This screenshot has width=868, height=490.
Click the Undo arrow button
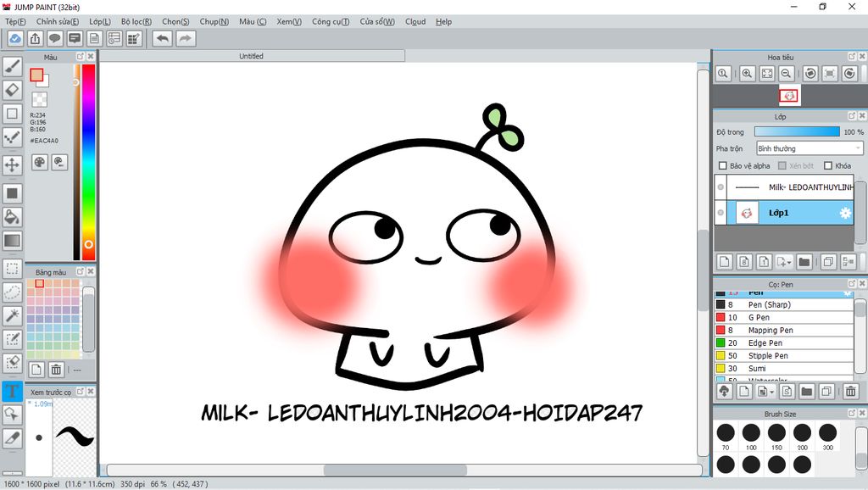pyautogui.click(x=163, y=39)
